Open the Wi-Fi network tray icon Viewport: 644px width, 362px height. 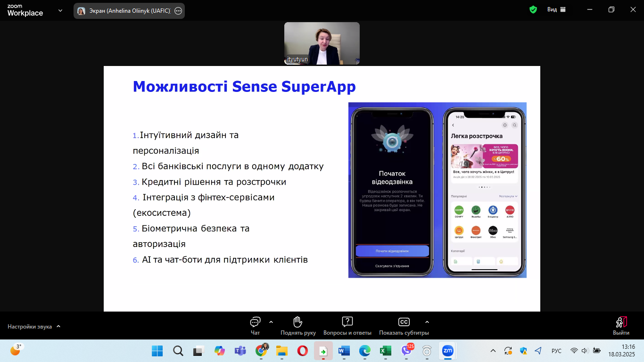574,351
